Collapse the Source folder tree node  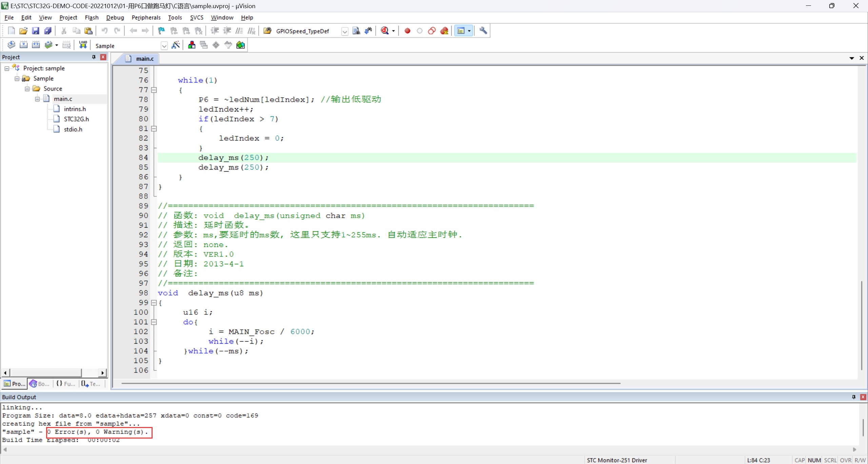tap(27, 89)
